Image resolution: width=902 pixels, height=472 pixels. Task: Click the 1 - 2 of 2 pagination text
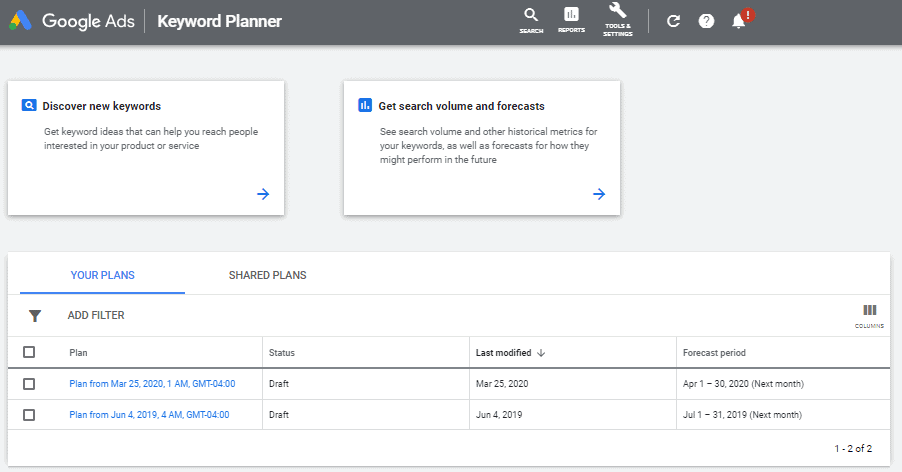coord(853,448)
